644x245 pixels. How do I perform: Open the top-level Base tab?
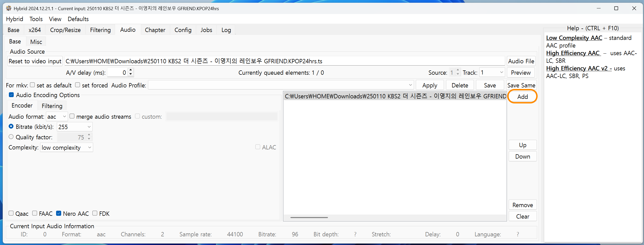(x=13, y=30)
